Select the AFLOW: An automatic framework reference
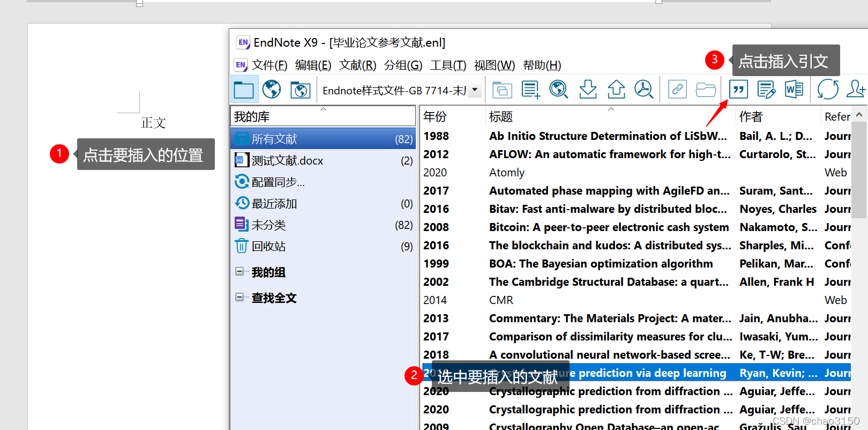The height and width of the screenshot is (430, 868). pos(636,154)
